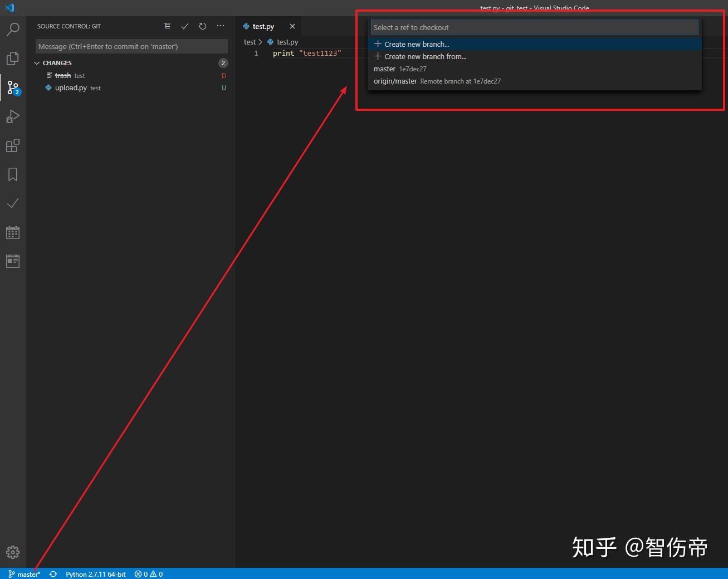Viewport: 728px width, 579px height.
Task: Open the Extensions view in the activity bar
Action: point(13,145)
